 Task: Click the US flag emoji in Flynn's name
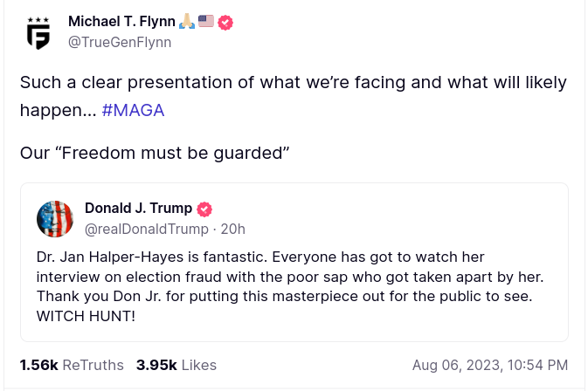(x=206, y=22)
